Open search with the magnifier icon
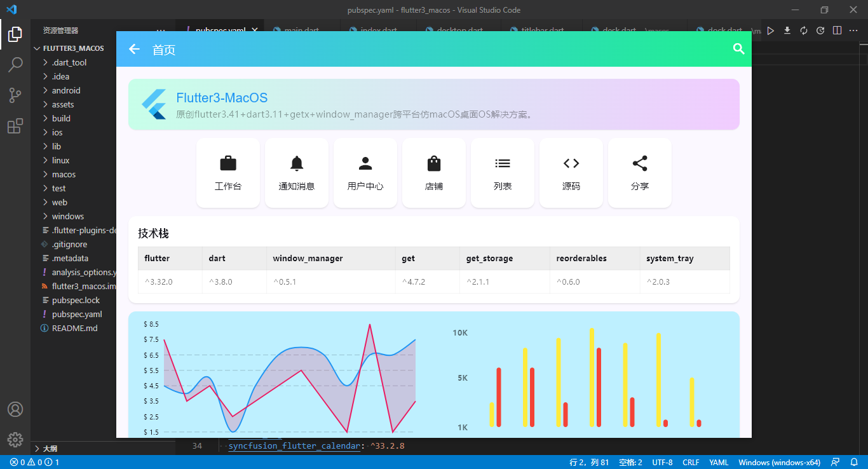This screenshot has height=469, width=868. click(738, 49)
